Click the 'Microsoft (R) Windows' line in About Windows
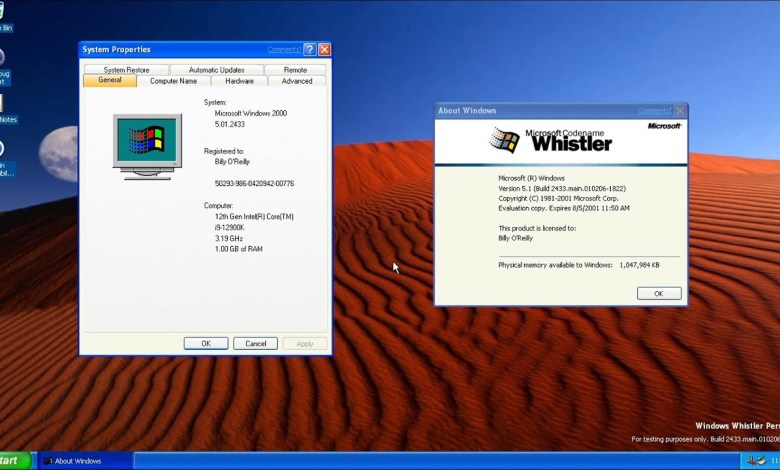 531,178
